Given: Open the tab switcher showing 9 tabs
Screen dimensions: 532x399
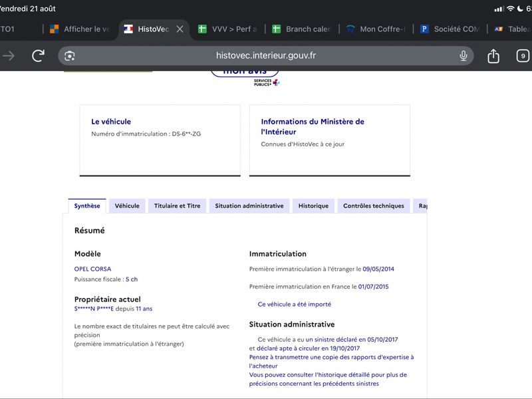Looking at the screenshot, I should point(523,56).
